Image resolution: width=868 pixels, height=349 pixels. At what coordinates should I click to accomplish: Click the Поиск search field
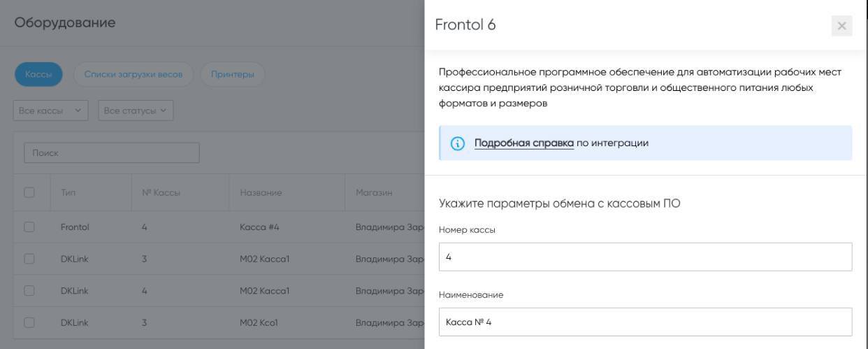pos(113,152)
